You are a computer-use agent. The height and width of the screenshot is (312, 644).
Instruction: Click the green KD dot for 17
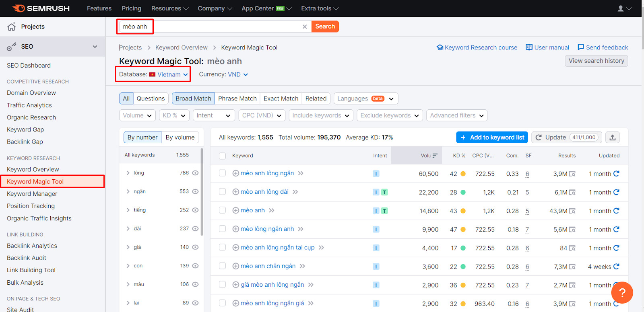[x=463, y=248]
